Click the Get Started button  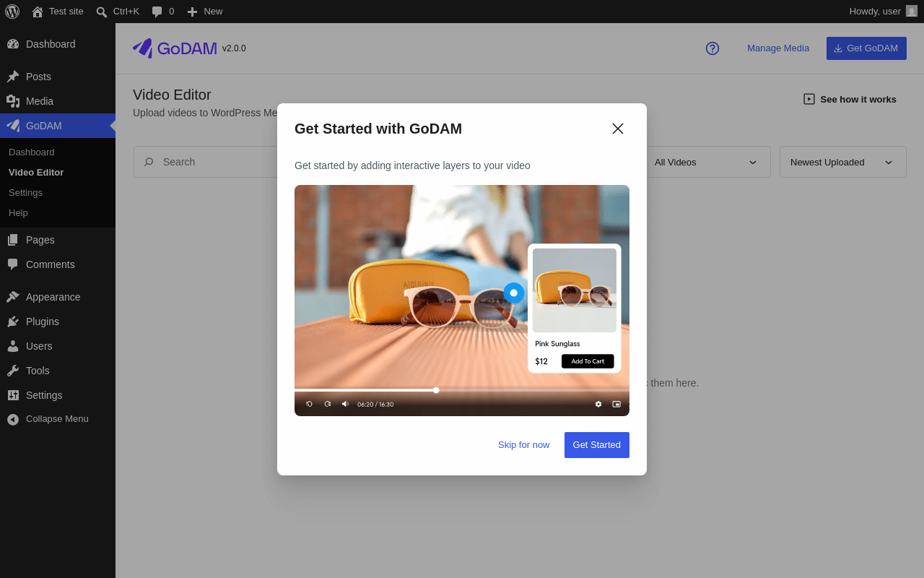[597, 445]
